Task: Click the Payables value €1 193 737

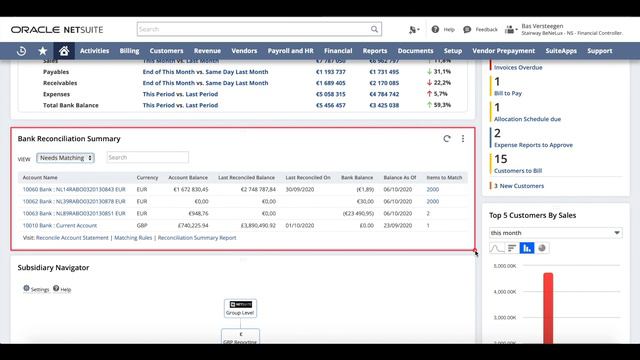Action: (x=331, y=72)
